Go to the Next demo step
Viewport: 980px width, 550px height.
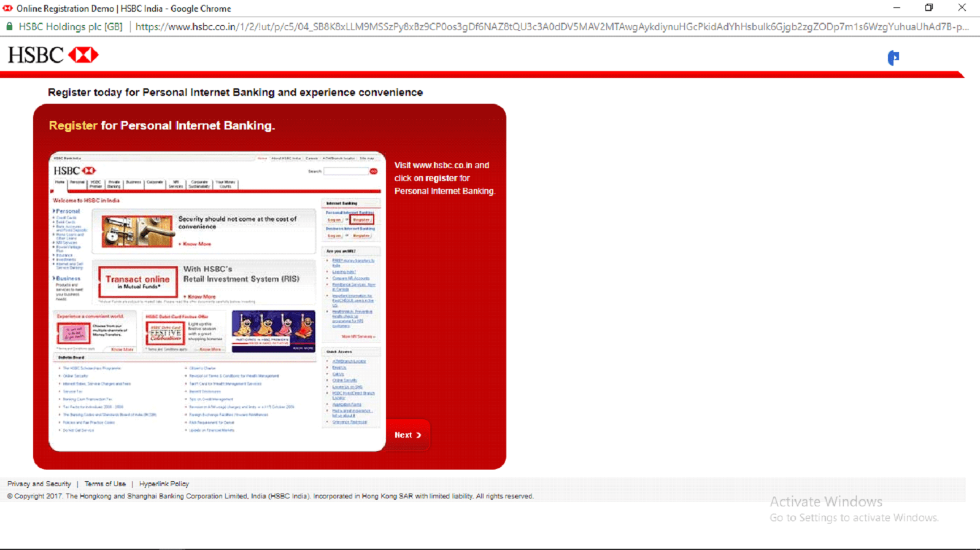click(408, 435)
